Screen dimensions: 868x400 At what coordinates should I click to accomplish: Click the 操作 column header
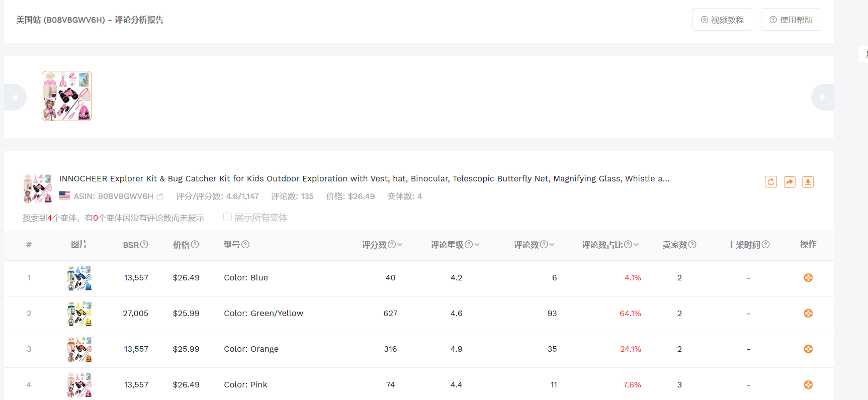[808, 245]
